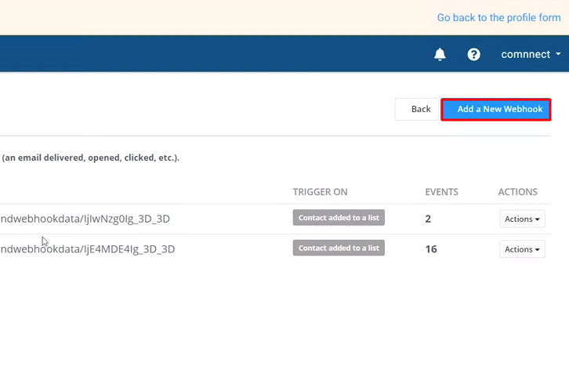Open Actions dropdown for the 16-events webhook
Image resolution: width=569 pixels, height=392 pixels.
[522, 249]
